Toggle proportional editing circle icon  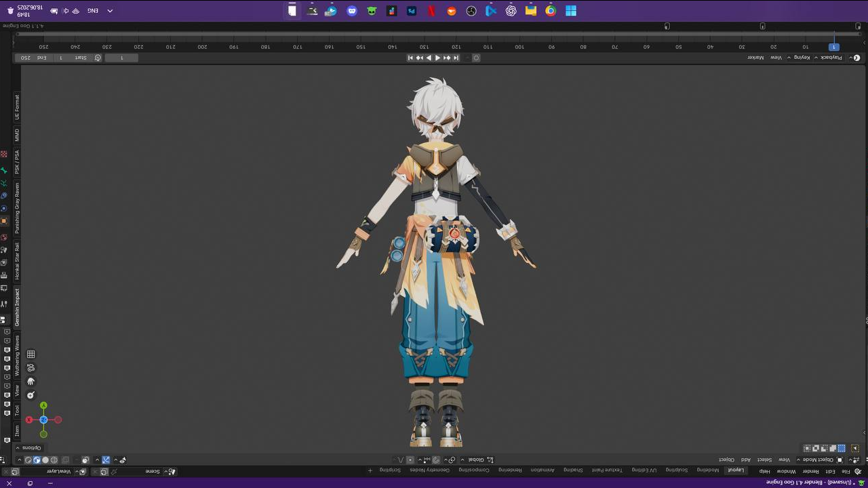pyautogui.click(x=410, y=460)
